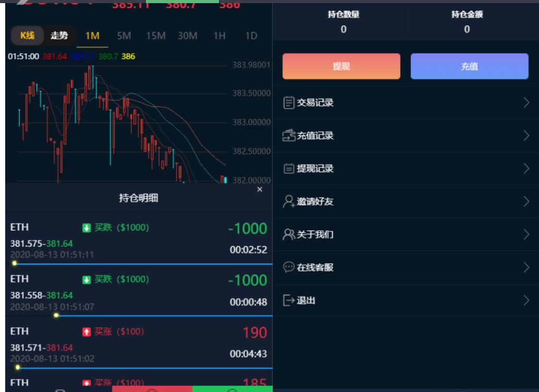Close the 持仓明细 panel
Image resolution: width=539 pixels, height=392 pixels.
[x=260, y=190]
